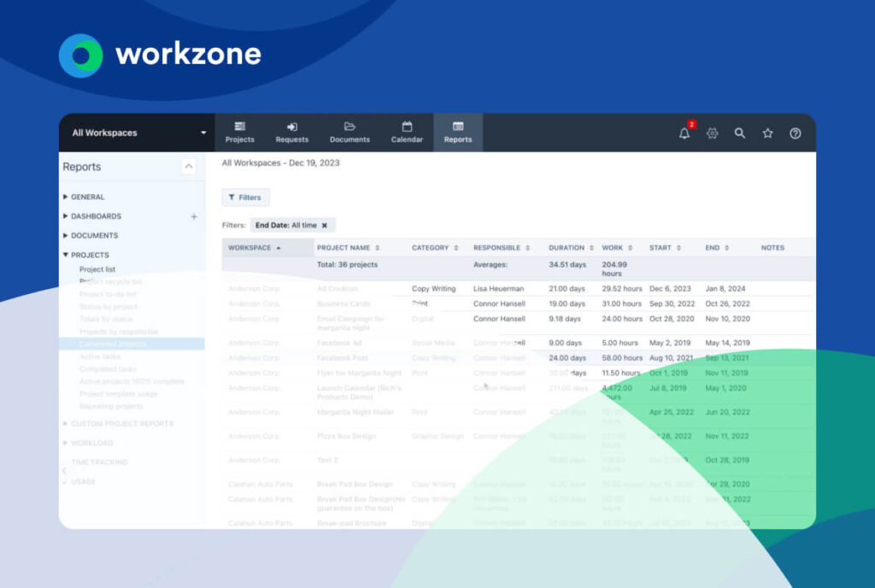Sort the table by Category

click(x=435, y=248)
